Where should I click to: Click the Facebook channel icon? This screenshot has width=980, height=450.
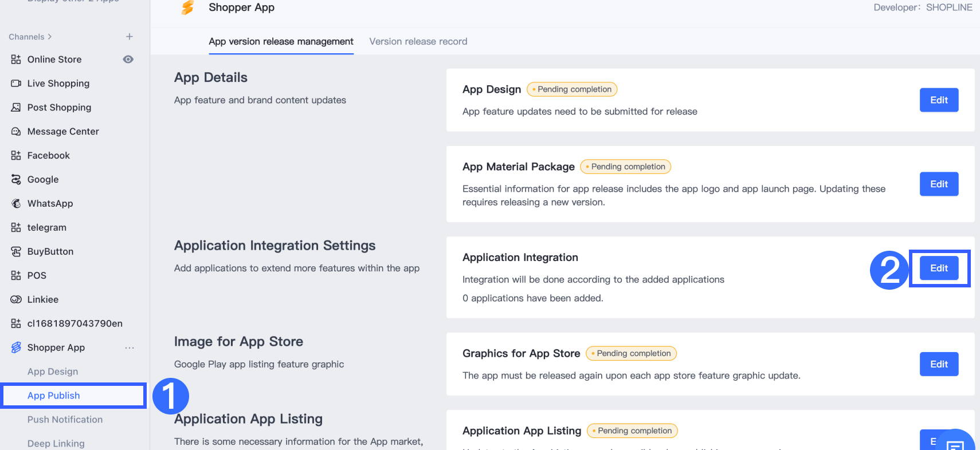click(16, 156)
